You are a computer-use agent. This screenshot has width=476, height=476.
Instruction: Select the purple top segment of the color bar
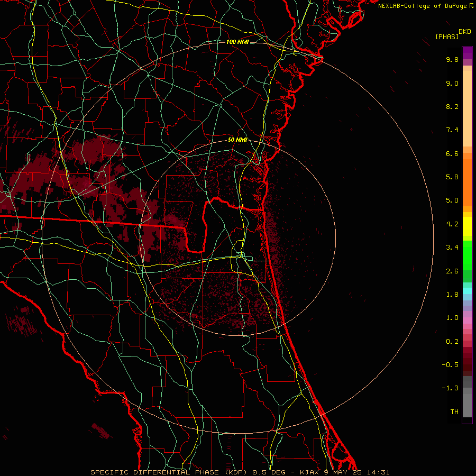pyautogui.click(x=467, y=53)
